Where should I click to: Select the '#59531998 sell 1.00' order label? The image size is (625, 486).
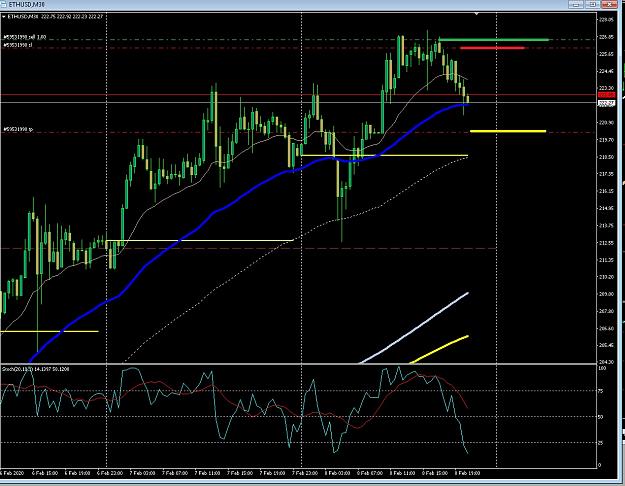[x=25, y=37]
